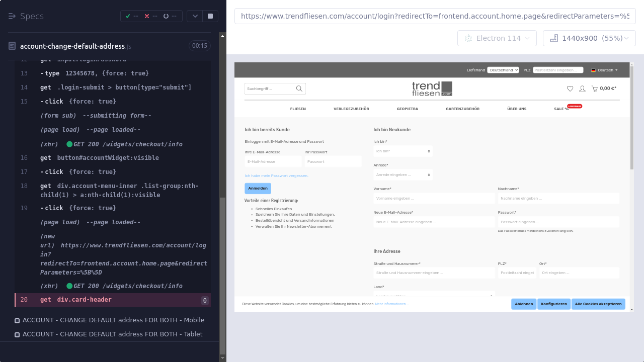Click the spec file icon beside account-change-default-address

(x=12, y=46)
